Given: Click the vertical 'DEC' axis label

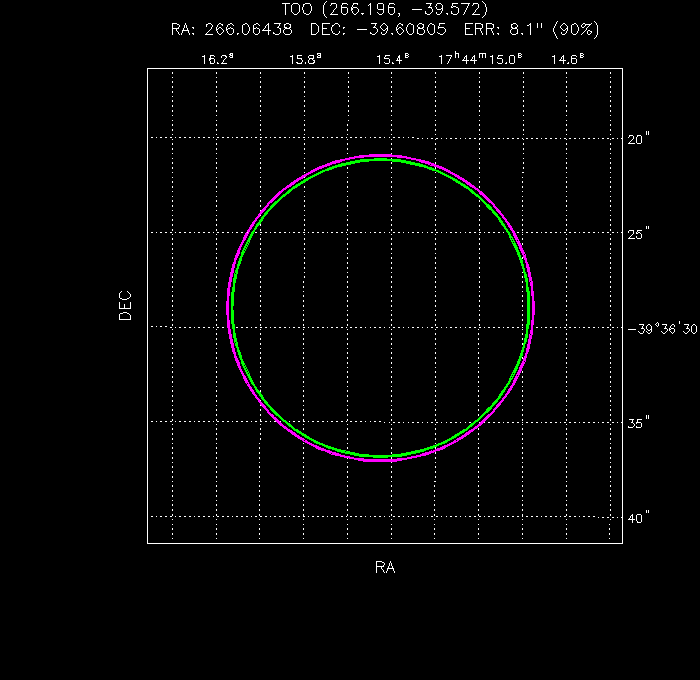Looking at the screenshot, I should [125, 306].
